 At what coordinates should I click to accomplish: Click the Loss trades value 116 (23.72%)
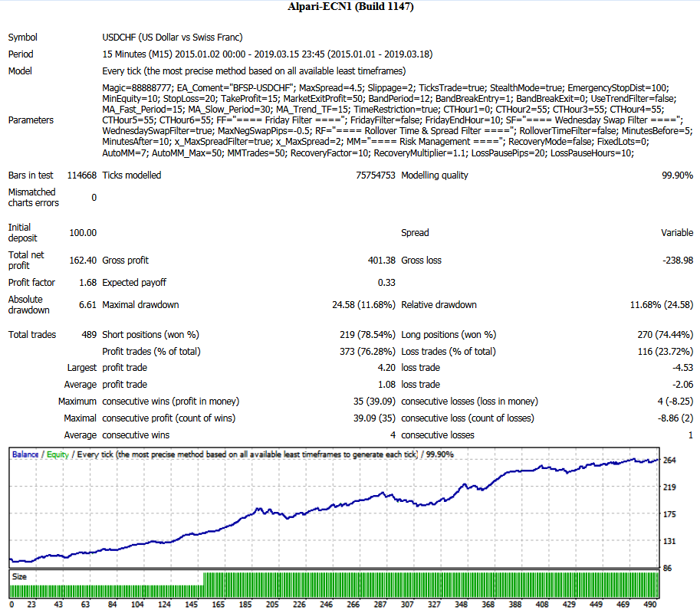665,352
